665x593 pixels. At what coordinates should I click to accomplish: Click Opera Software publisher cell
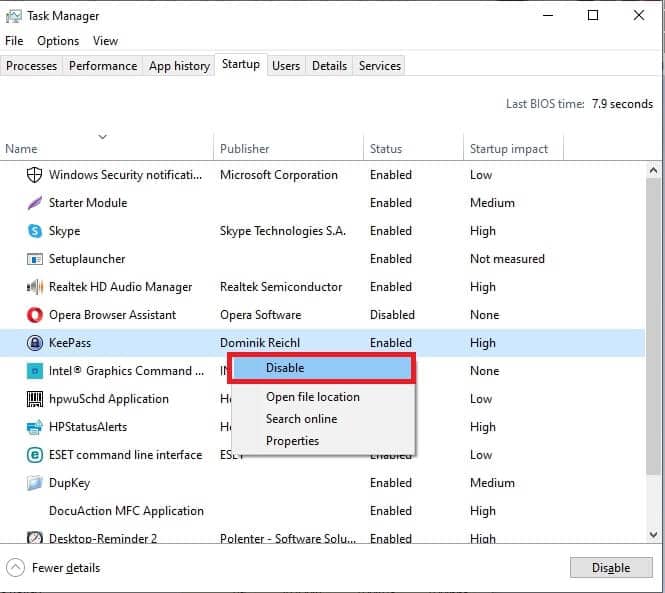click(x=260, y=315)
